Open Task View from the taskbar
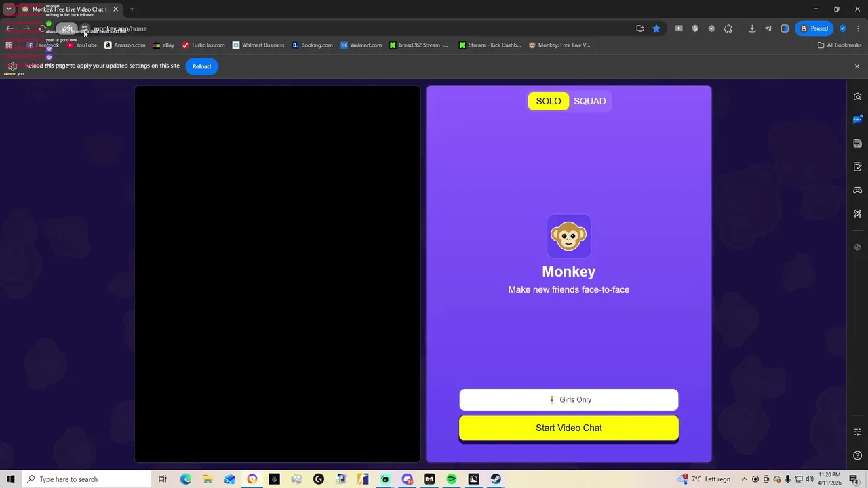The height and width of the screenshot is (488, 868). (163, 479)
